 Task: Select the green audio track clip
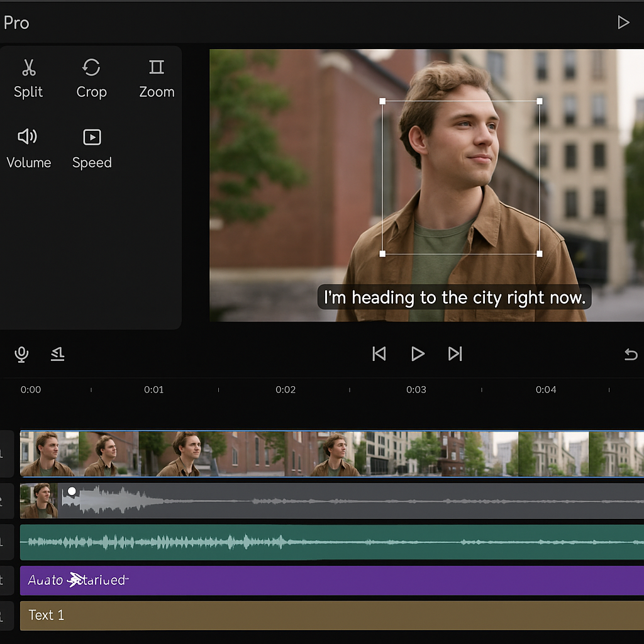tap(332, 542)
